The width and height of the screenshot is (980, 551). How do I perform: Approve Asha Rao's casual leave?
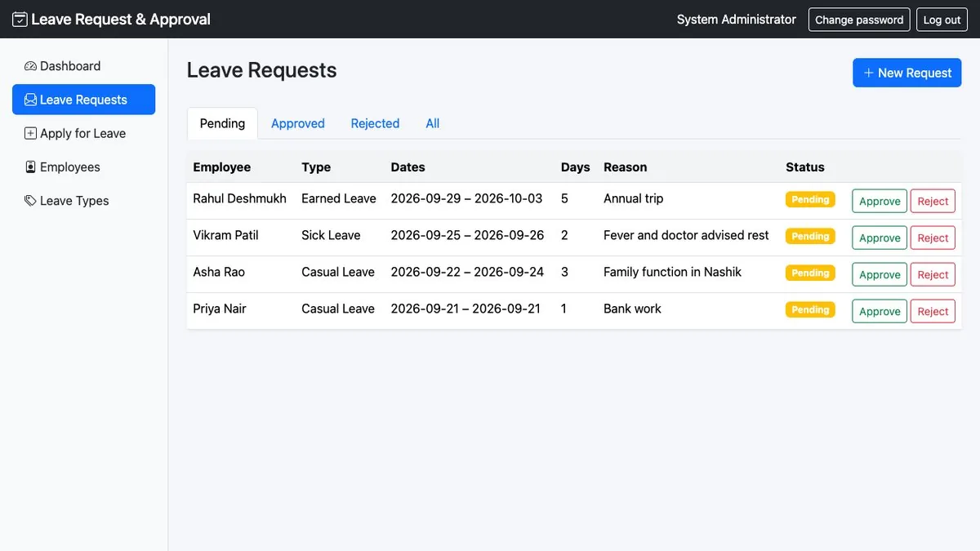pyautogui.click(x=880, y=274)
